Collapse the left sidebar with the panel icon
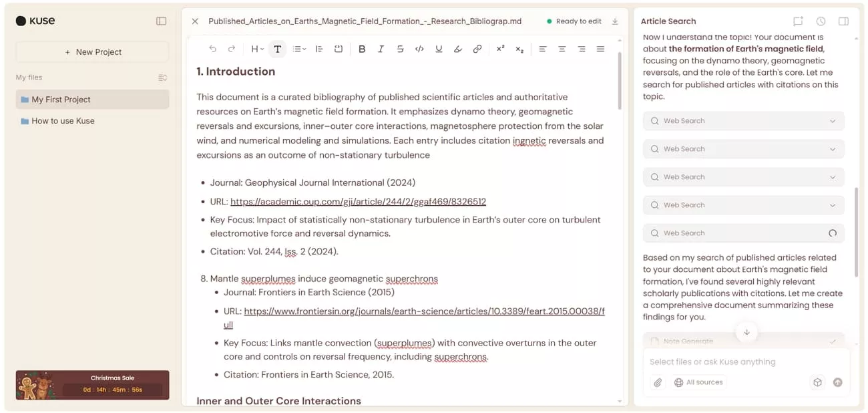868x413 pixels. 161,21
